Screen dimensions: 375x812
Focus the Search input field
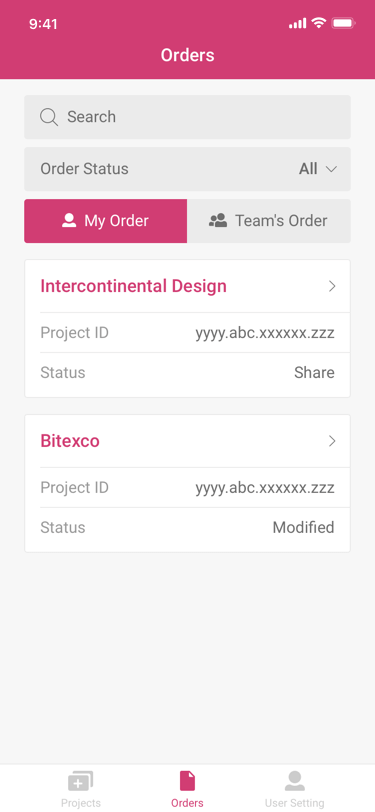pyautogui.click(x=188, y=117)
